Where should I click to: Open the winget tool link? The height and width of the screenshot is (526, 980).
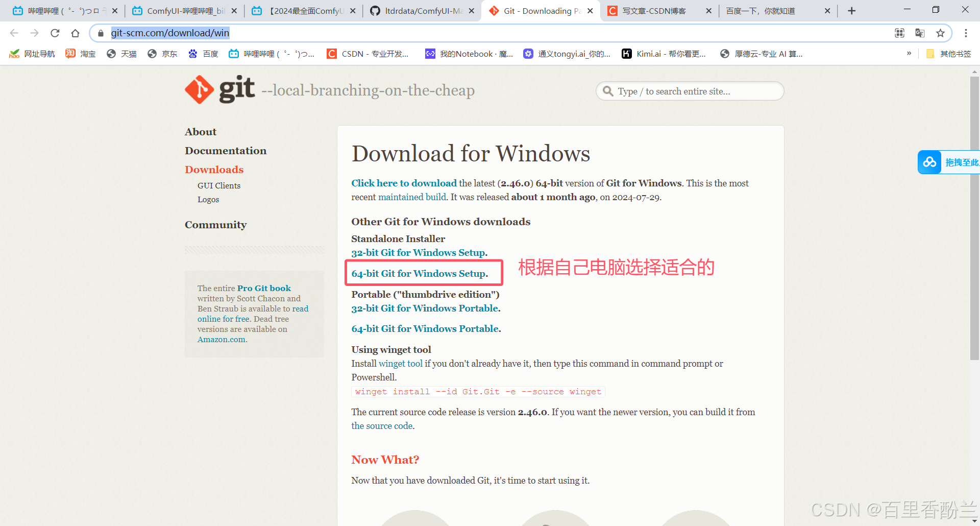[401, 363]
